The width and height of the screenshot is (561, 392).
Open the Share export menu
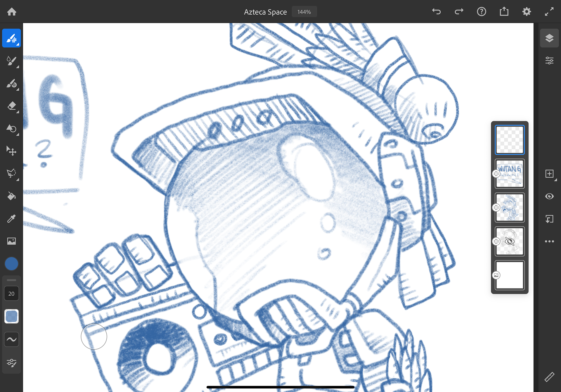pos(504,12)
